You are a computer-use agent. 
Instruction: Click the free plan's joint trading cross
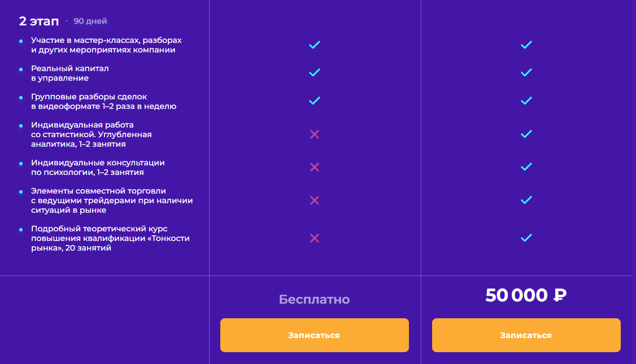coord(315,200)
